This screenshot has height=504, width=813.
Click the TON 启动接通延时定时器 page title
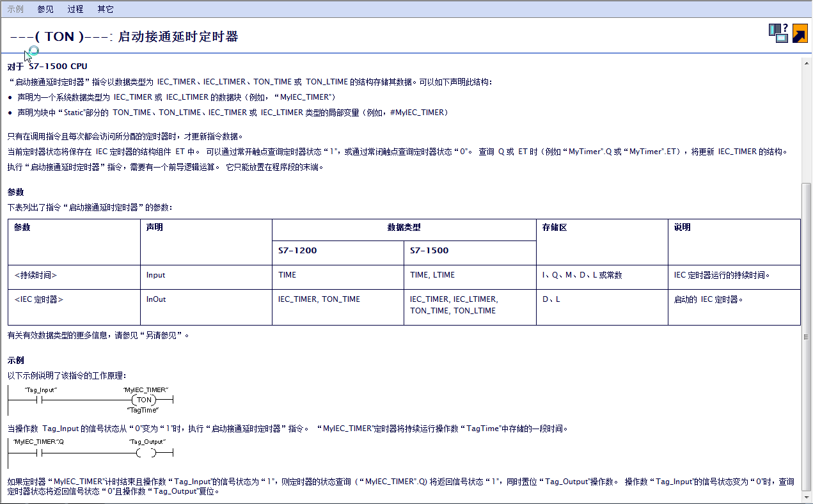pos(124,37)
